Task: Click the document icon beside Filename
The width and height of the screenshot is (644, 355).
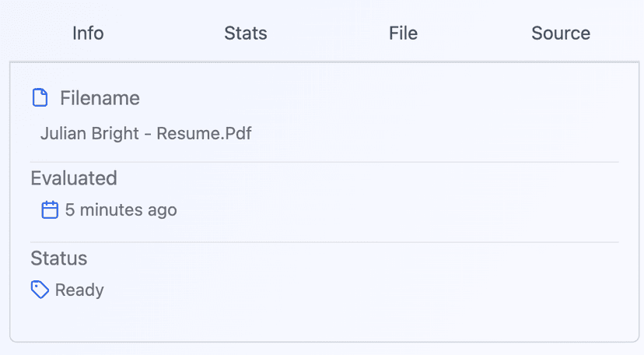Action: pyautogui.click(x=40, y=98)
